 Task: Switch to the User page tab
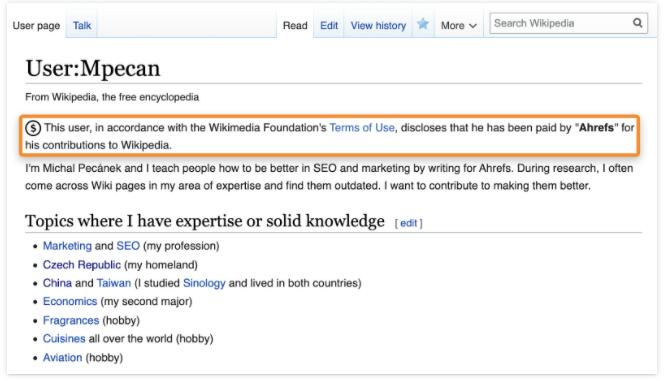coord(36,26)
